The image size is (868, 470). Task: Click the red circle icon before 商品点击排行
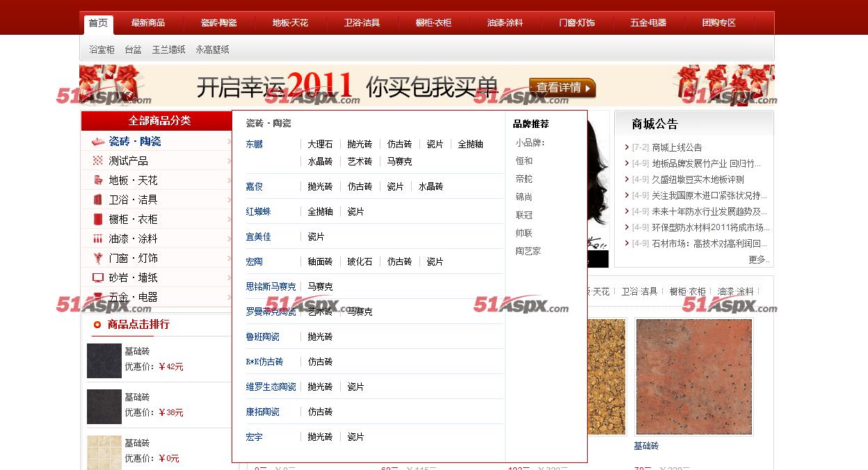tap(97, 324)
